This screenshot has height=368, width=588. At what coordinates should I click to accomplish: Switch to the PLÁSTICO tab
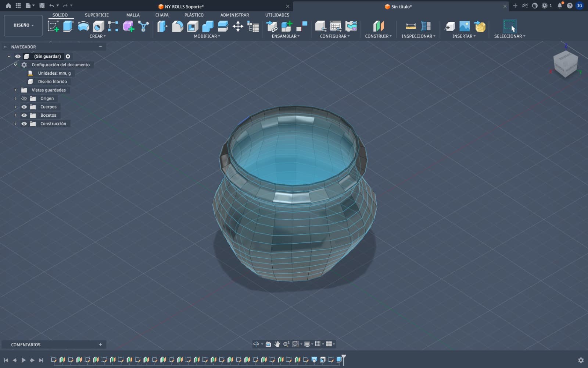pyautogui.click(x=194, y=15)
